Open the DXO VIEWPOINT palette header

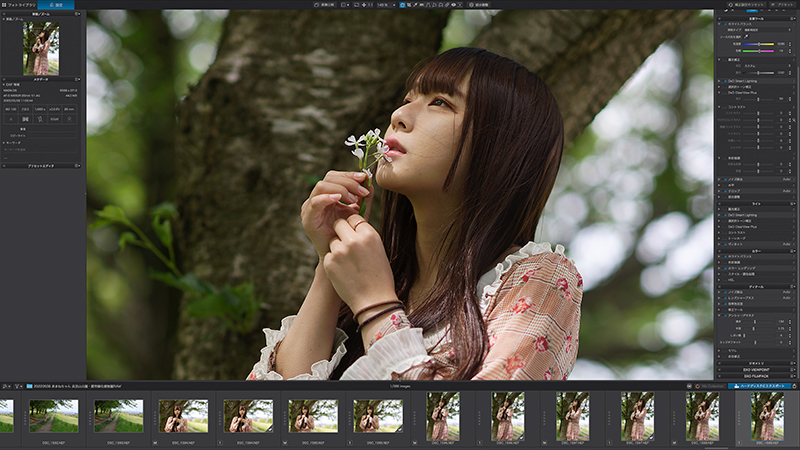(756, 370)
